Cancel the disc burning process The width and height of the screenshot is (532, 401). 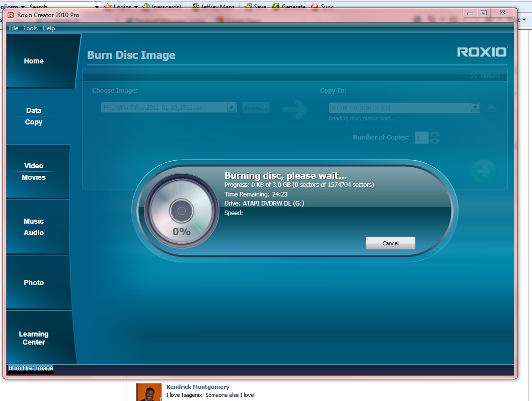[390, 243]
